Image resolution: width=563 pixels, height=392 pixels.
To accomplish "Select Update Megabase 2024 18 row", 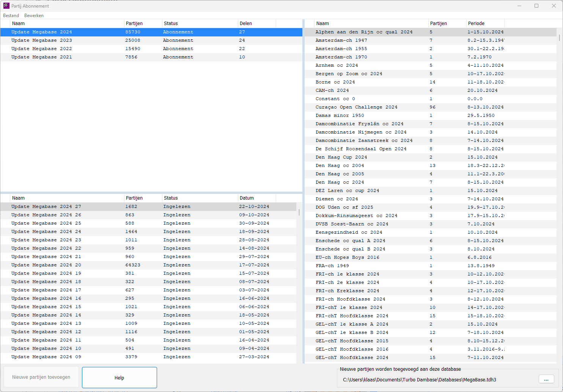I will 148,282.
